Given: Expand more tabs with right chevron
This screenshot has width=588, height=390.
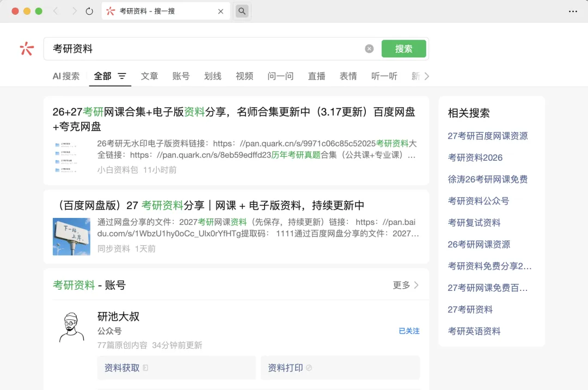Looking at the screenshot, I should coord(426,76).
